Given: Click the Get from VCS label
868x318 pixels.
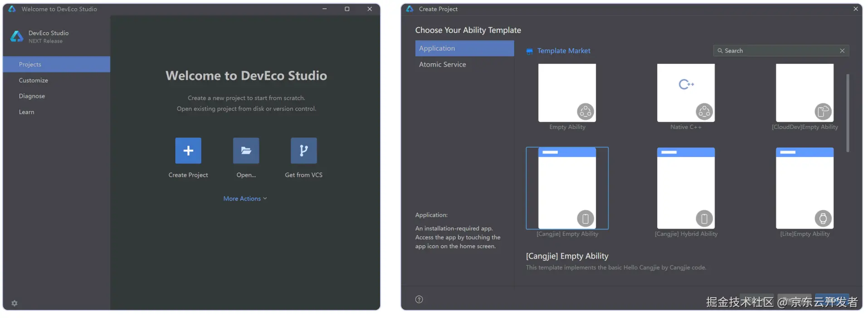Looking at the screenshot, I should coord(304,175).
